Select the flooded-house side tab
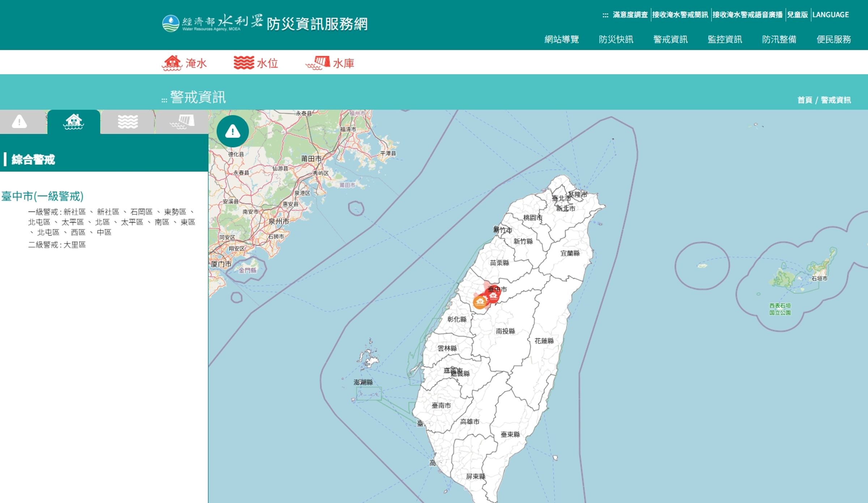The width and height of the screenshot is (868, 503). click(74, 122)
